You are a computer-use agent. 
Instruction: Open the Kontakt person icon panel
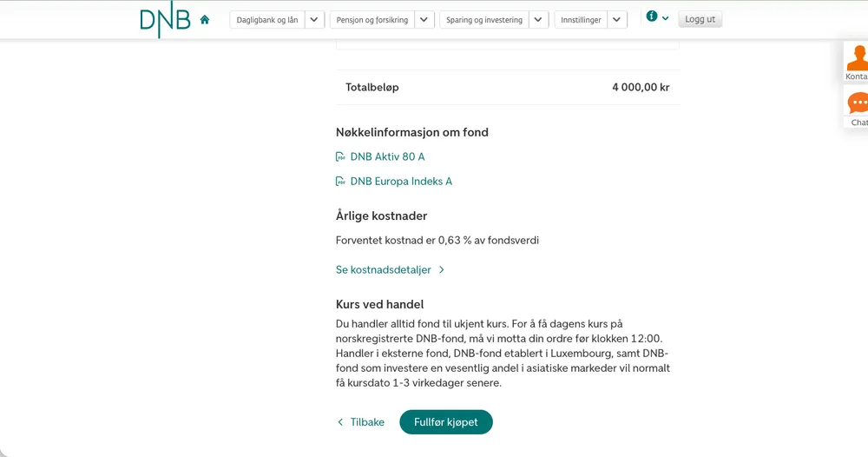point(856,62)
